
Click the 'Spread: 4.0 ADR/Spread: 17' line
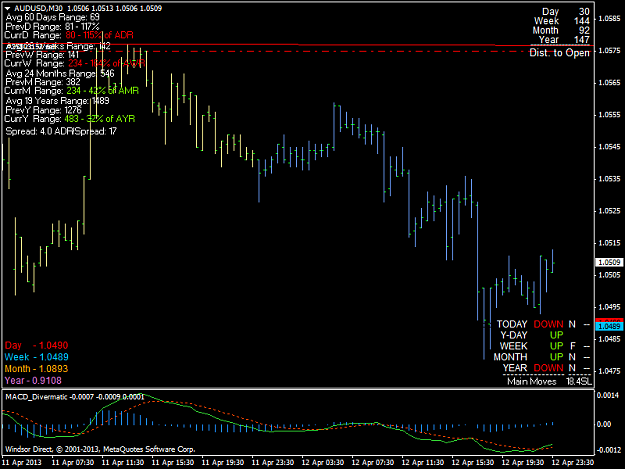pos(61,131)
